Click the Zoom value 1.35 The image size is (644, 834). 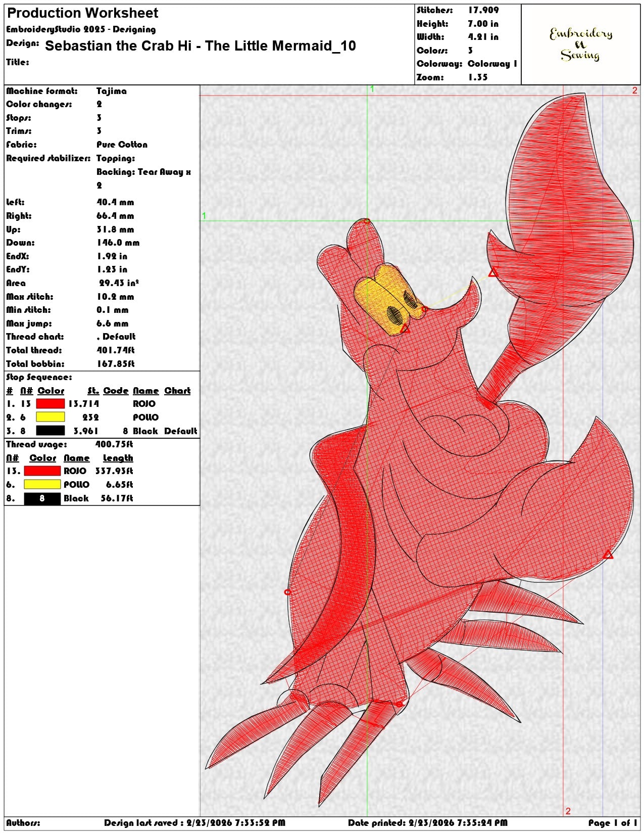[x=478, y=77]
